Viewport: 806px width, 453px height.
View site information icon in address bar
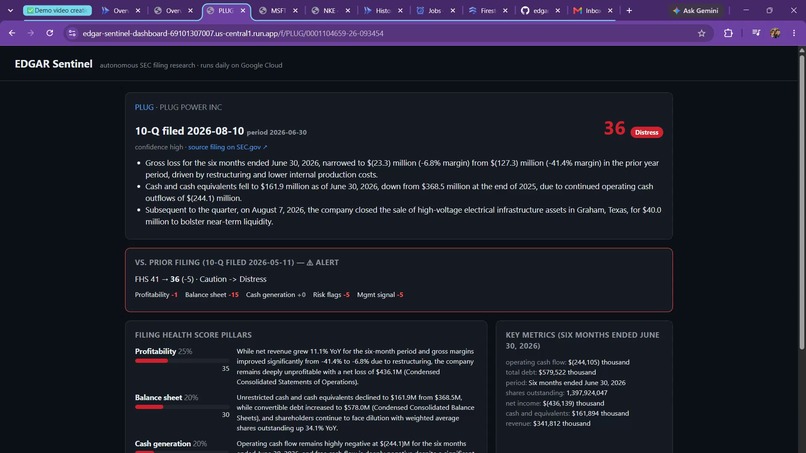[x=72, y=33]
